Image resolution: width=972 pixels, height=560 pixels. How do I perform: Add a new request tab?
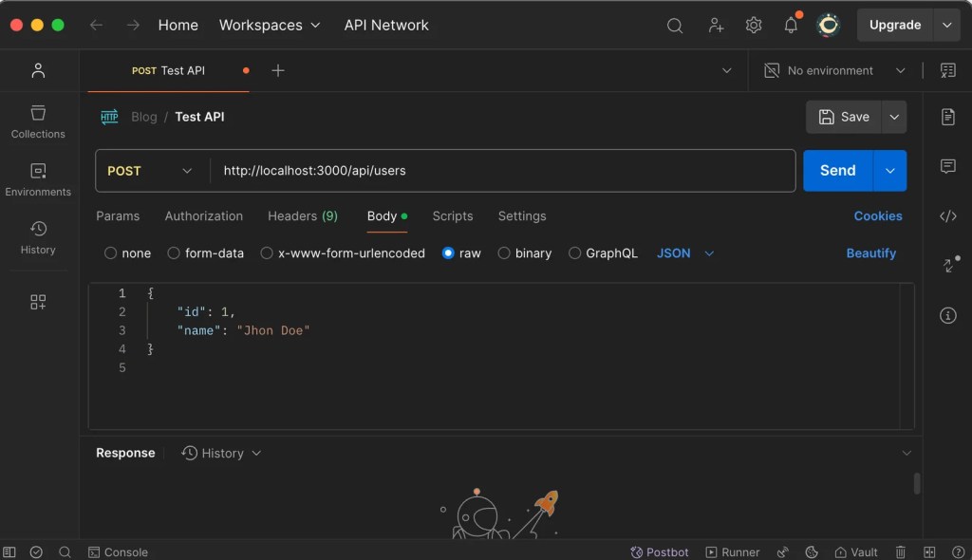pos(278,70)
